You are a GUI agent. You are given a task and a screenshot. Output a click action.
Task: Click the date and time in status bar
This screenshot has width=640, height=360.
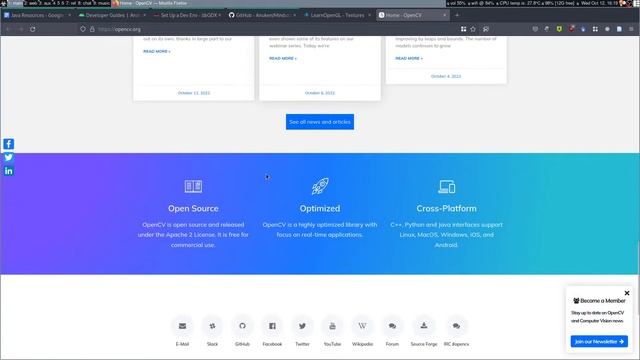point(600,3)
